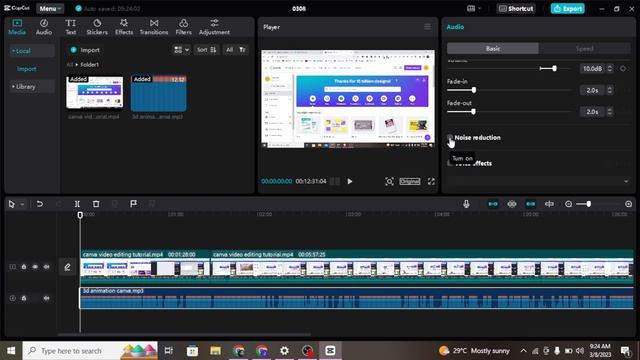
Task: Open the screen capture frame icon in player
Action: pyautogui.click(x=389, y=181)
